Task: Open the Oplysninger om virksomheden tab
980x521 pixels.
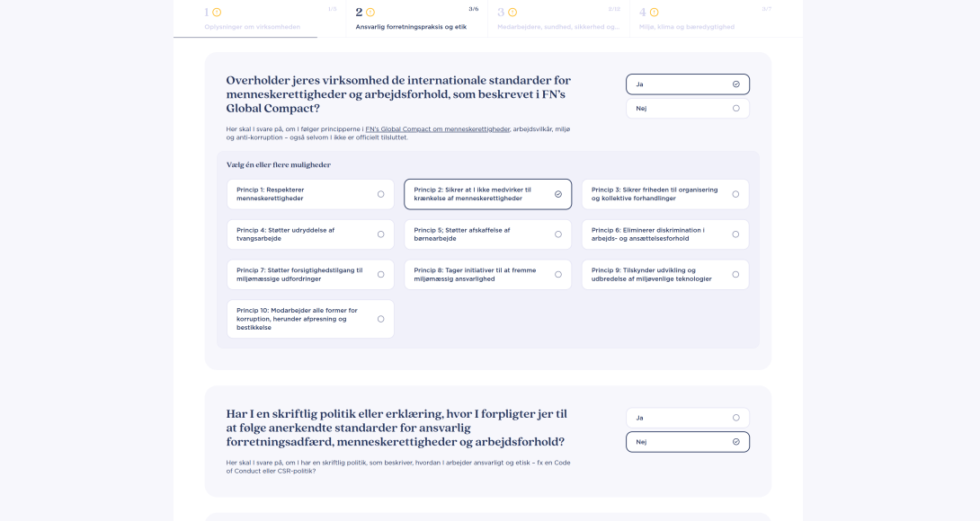Action: tap(252, 27)
